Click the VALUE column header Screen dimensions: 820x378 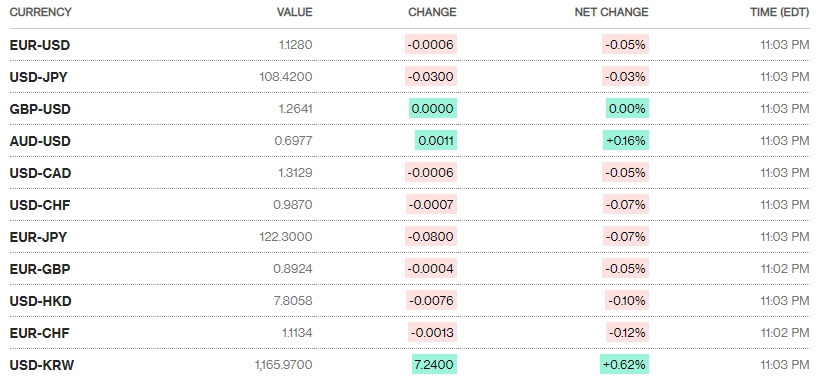pos(294,12)
